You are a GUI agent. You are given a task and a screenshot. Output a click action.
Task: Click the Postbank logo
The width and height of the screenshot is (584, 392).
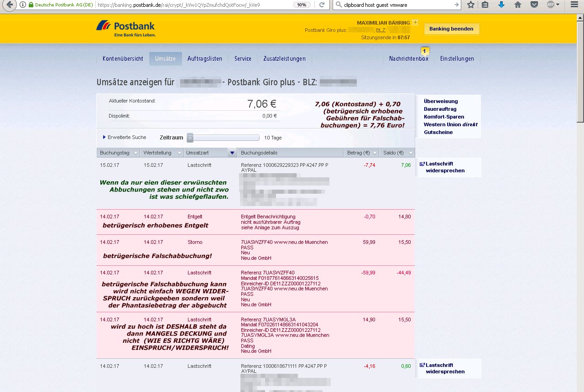(126, 29)
